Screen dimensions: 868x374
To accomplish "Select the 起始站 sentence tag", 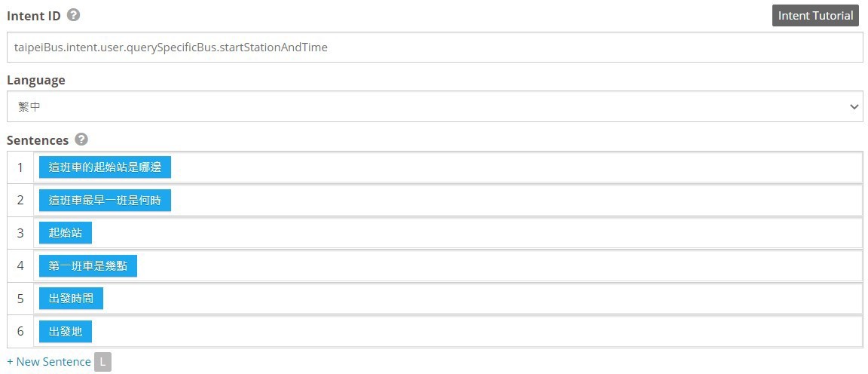I will coord(66,233).
